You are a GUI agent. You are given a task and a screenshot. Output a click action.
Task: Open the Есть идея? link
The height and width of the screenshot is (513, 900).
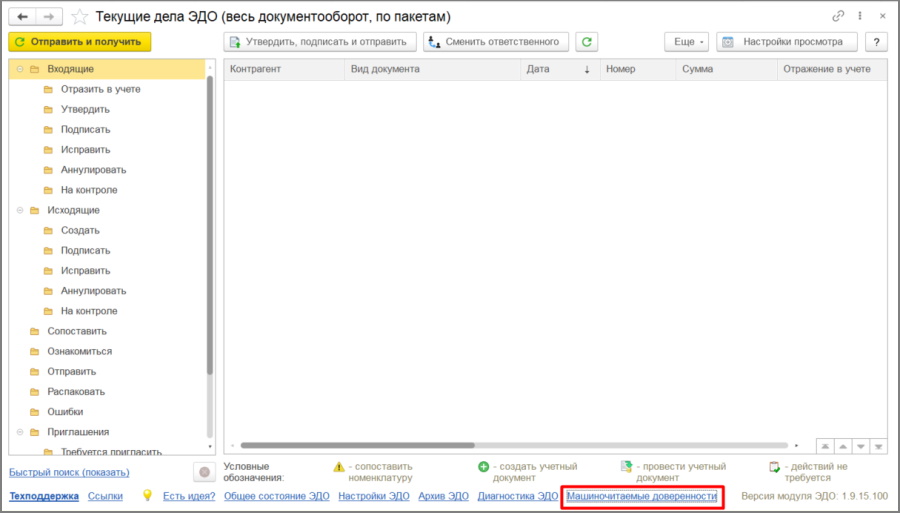(x=189, y=496)
